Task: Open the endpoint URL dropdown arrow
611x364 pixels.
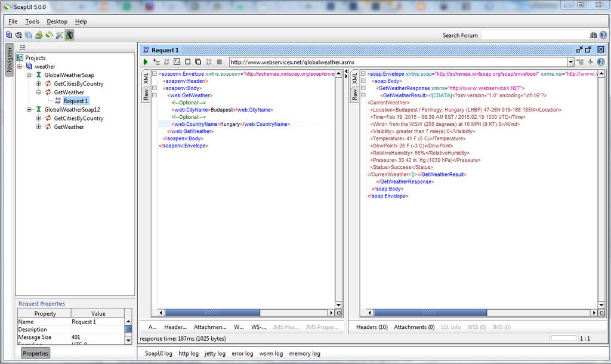Action: [570, 61]
